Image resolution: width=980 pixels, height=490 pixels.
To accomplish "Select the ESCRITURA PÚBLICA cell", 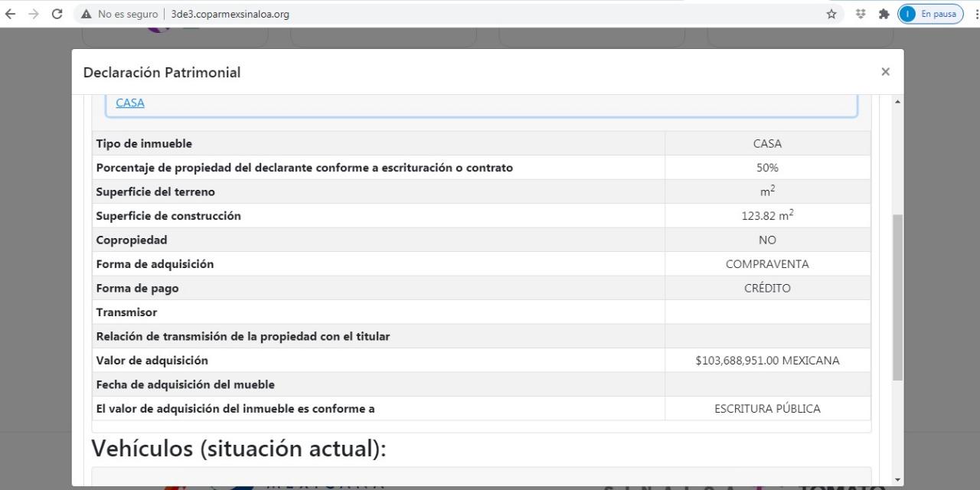I will tap(767, 409).
